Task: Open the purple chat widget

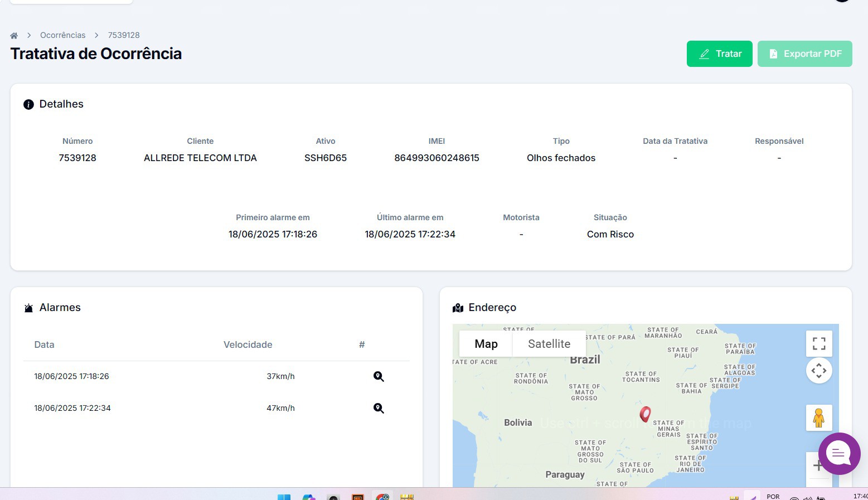Action: point(838,453)
